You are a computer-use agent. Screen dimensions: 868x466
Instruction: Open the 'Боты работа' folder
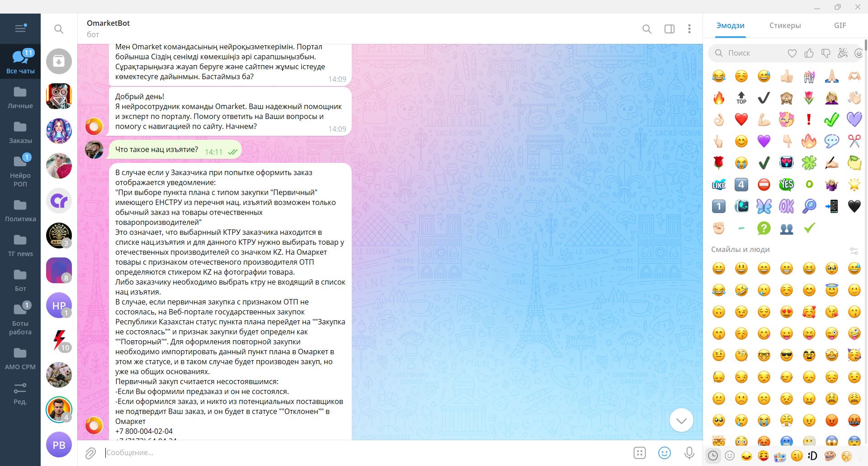tap(20, 319)
